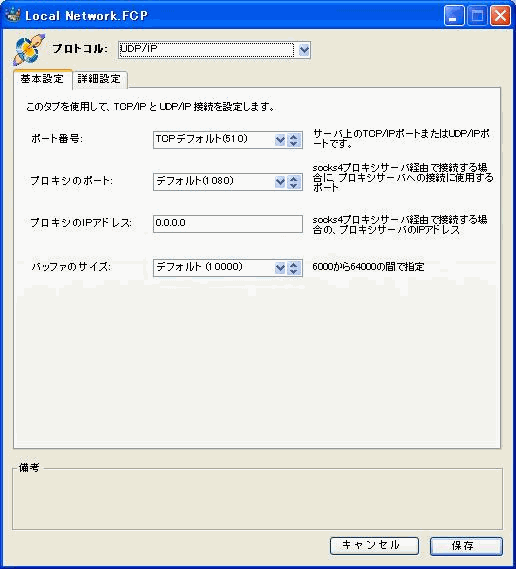Image resolution: width=516 pixels, height=569 pixels.
Task: Click the デフォルト(1080) proxy port field
Action: coord(214,181)
